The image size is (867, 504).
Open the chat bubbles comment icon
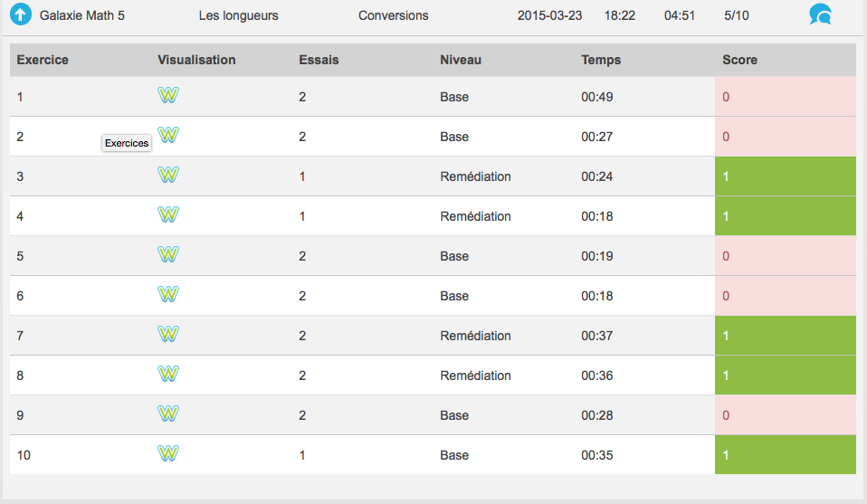[820, 14]
